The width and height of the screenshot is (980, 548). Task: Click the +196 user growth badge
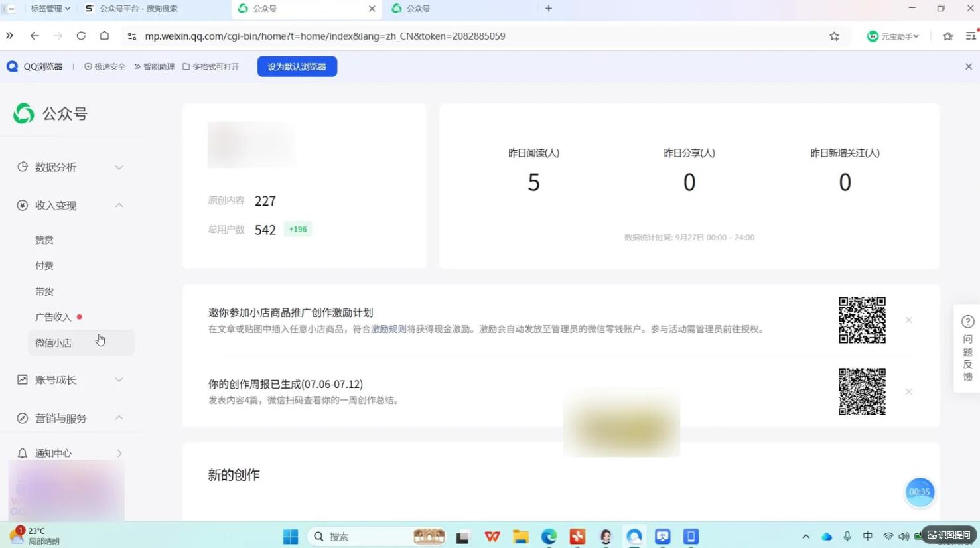click(x=298, y=229)
